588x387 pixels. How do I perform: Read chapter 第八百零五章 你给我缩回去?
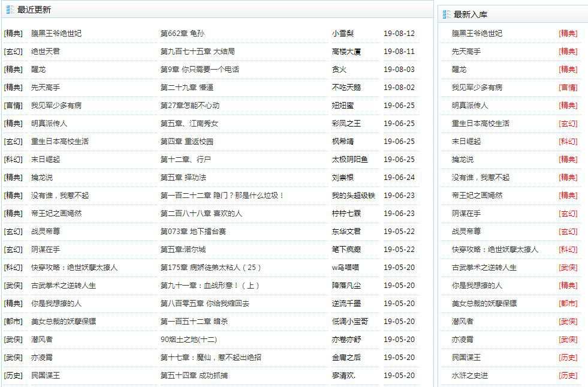205,304
